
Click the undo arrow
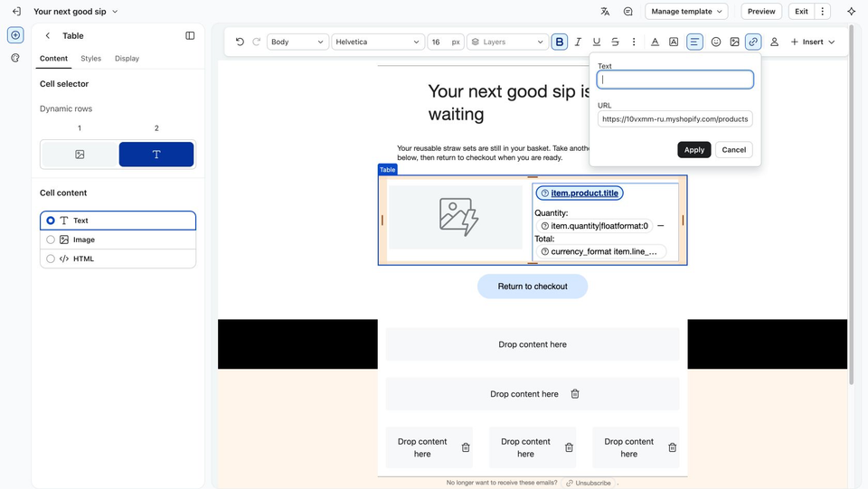(x=240, y=42)
